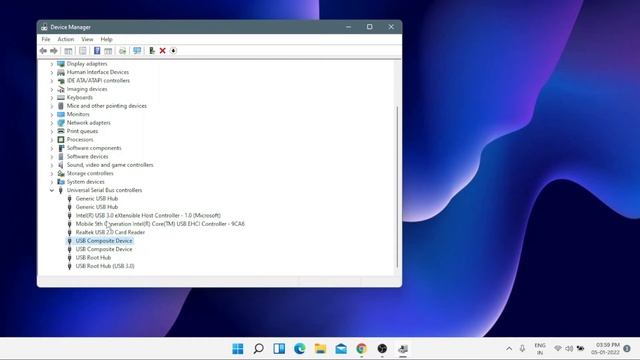Expand the System devices node
Viewport: 640px width, 360px height.
(x=52, y=182)
